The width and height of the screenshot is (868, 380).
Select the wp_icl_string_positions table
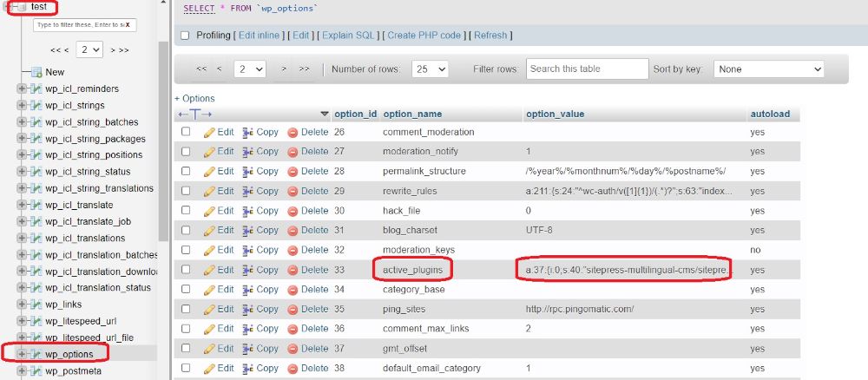tap(94, 155)
